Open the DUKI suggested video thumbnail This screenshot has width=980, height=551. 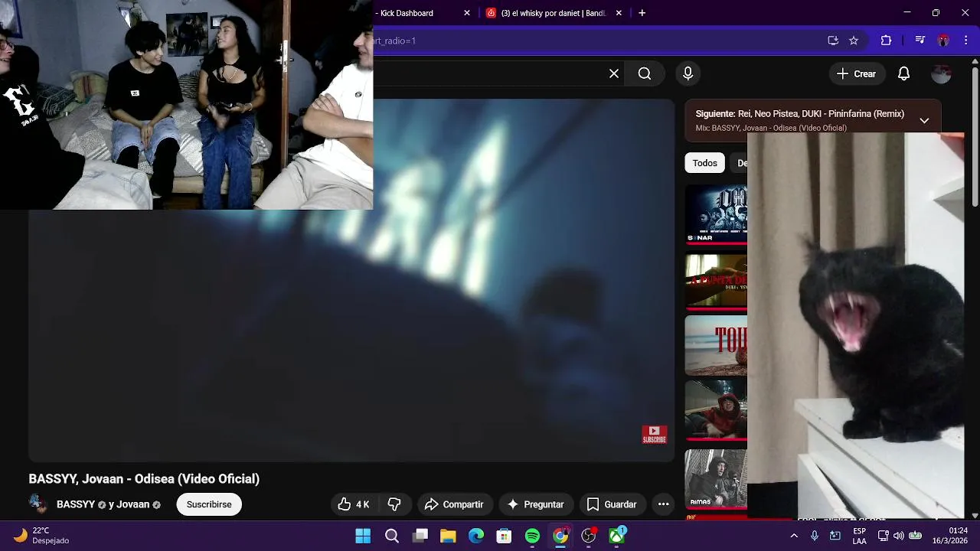[716, 280]
